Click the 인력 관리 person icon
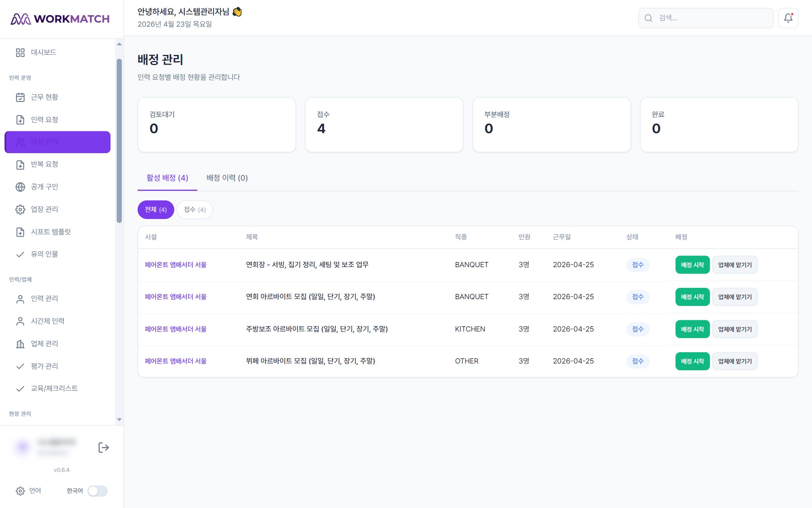 pos(20,299)
